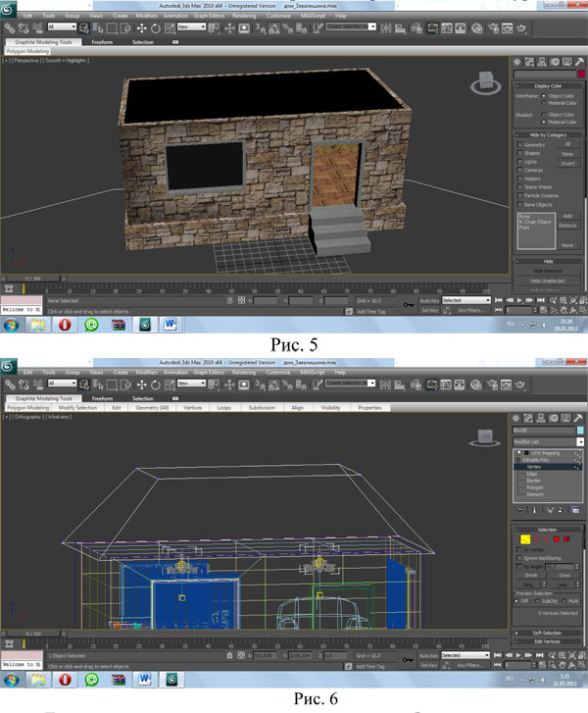Click the Hide Selected button
Screen dimensions: 588x713
coord(548,271)
